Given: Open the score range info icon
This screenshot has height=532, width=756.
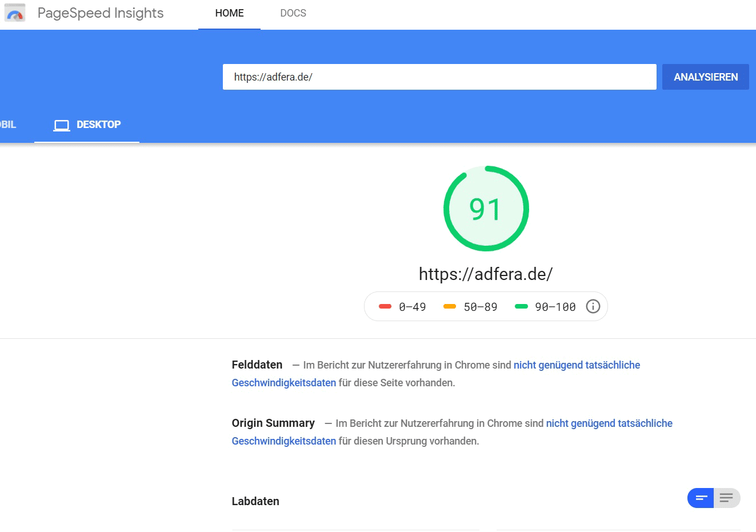Looking at the screenshot, I should pyautogui.click(x=593, y=306).
